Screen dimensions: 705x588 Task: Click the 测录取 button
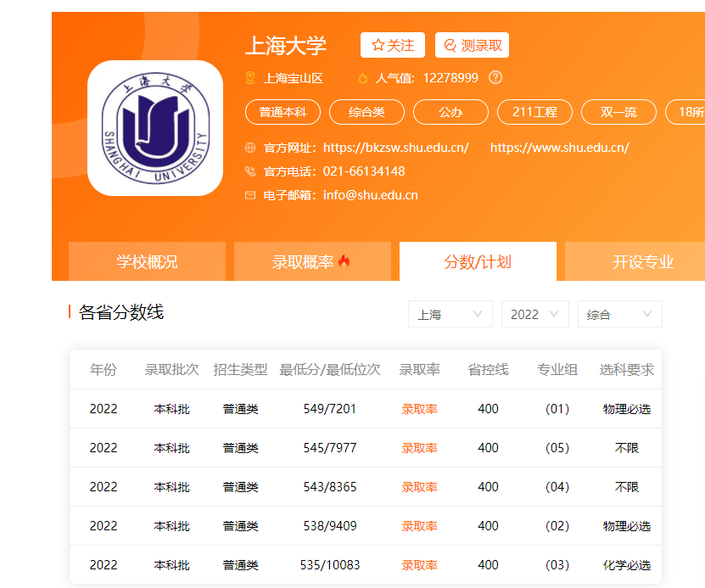(x=472, y=45)
